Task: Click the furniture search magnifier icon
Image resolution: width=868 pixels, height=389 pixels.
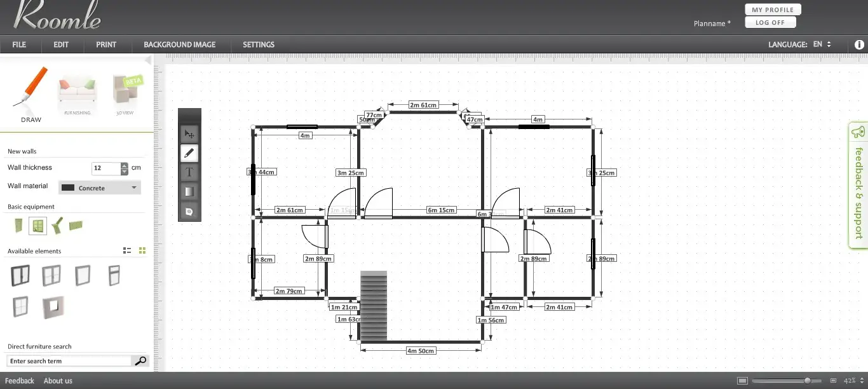Action: [140, 361]
